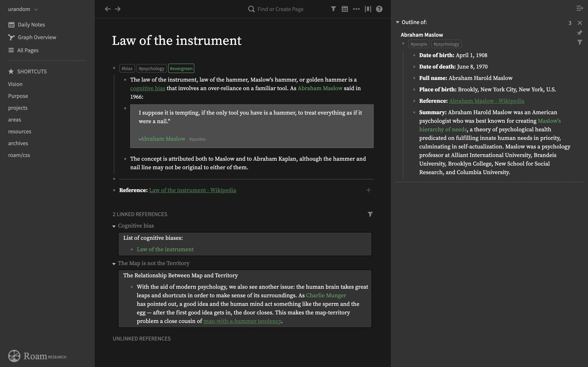Click the page filter funnel in the top bar
Screen dimensions: 588x367
point(333,9)
